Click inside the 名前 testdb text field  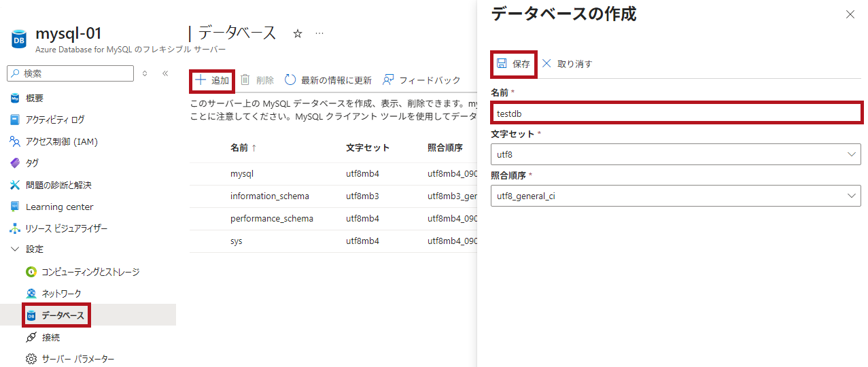(676, 113)
